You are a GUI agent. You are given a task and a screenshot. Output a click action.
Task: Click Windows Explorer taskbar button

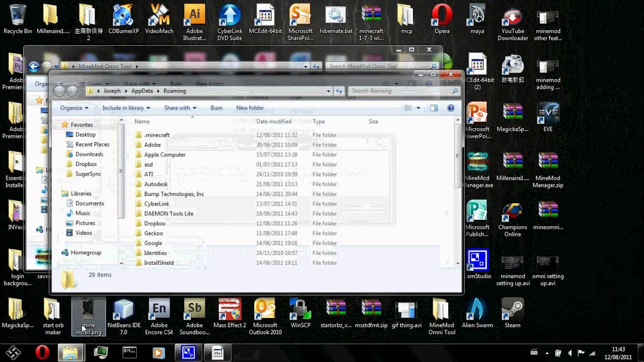pyautogui.click(x=70, y=352)
